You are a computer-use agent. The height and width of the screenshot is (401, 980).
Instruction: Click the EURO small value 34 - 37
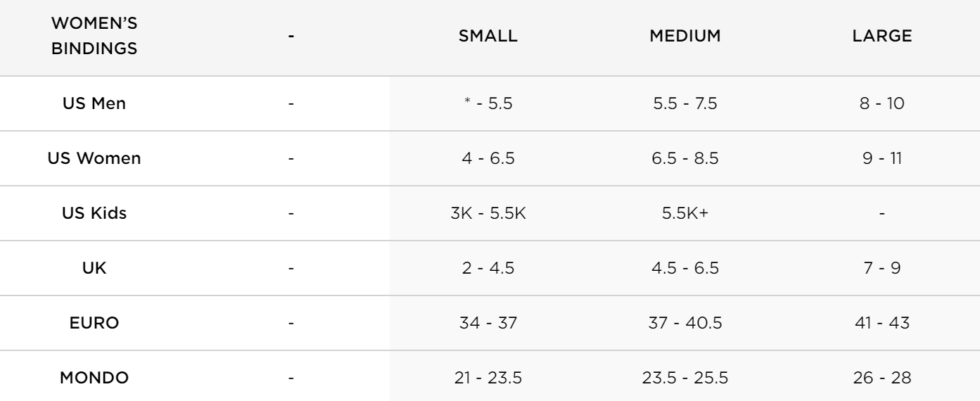(x=488, y=323)
